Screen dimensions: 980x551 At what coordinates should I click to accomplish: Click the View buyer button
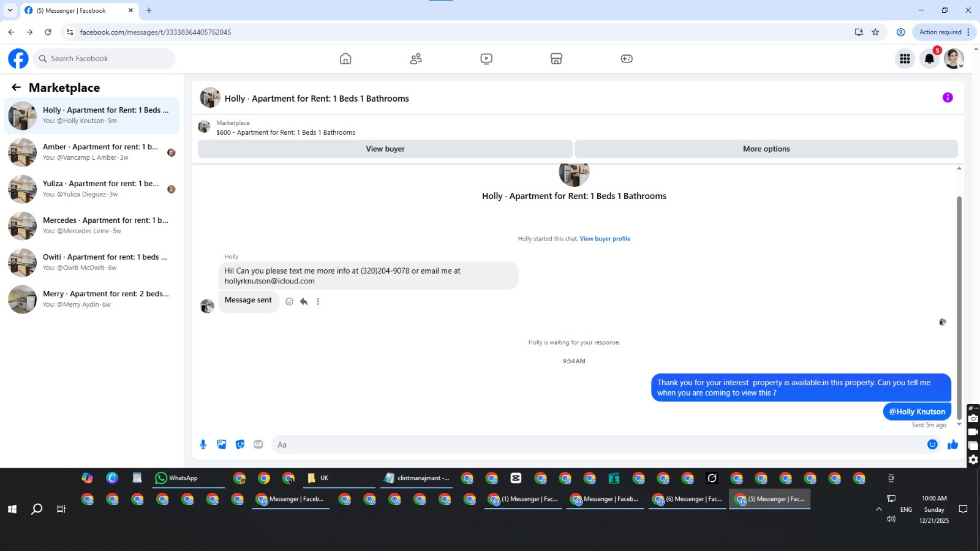coord(385,149)
